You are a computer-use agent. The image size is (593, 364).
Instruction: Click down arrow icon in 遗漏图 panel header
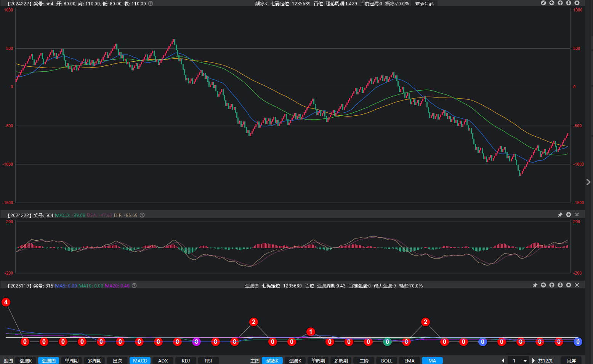point(560,285)
